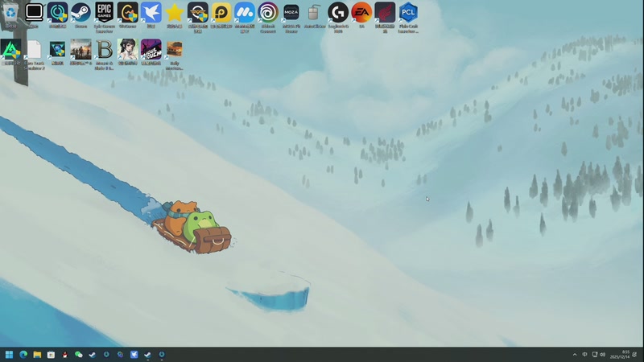The width and height of the screenshot is (644, 362).
Task: Select the Rally Mechanic orange car shortcut
Action: tap(175, 55)
